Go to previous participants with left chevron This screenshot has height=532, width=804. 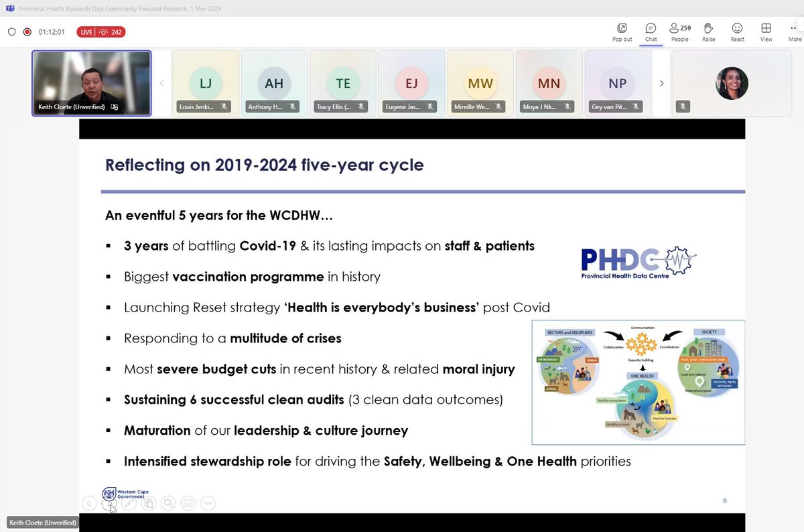(161, 84)
